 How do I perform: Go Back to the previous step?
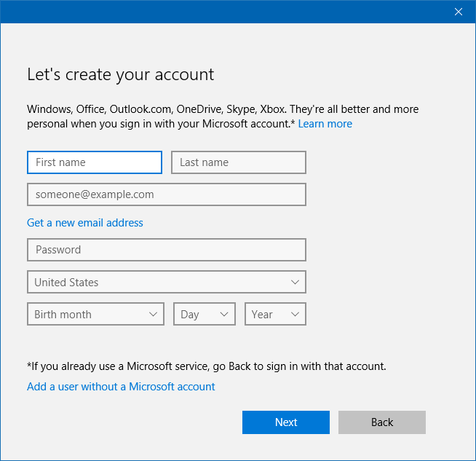click(x=381, y=422)
